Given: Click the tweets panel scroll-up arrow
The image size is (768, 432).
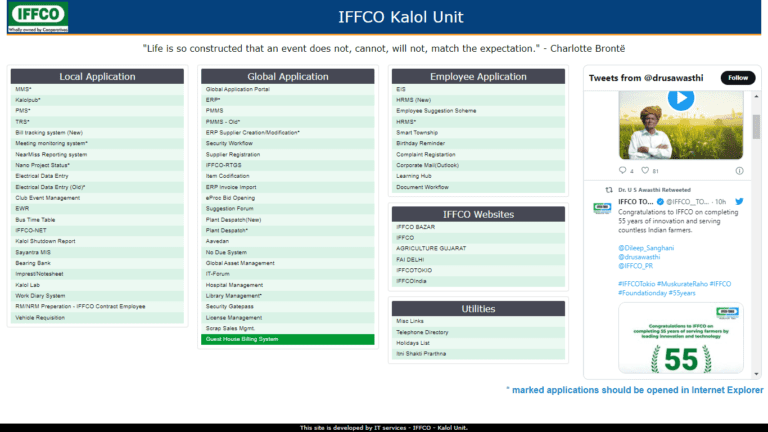Looking at the screenshot, I should (x=757, y=97).
